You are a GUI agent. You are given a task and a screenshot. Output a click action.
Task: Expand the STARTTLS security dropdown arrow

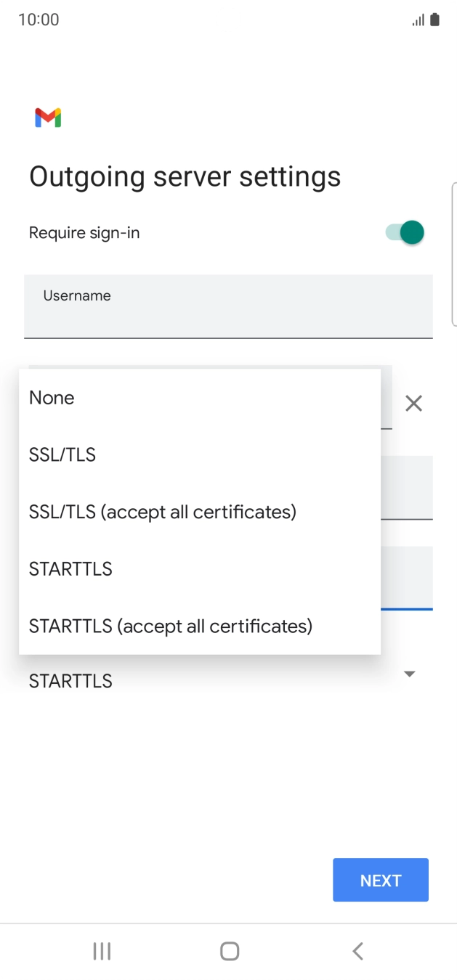coord(409,674)
